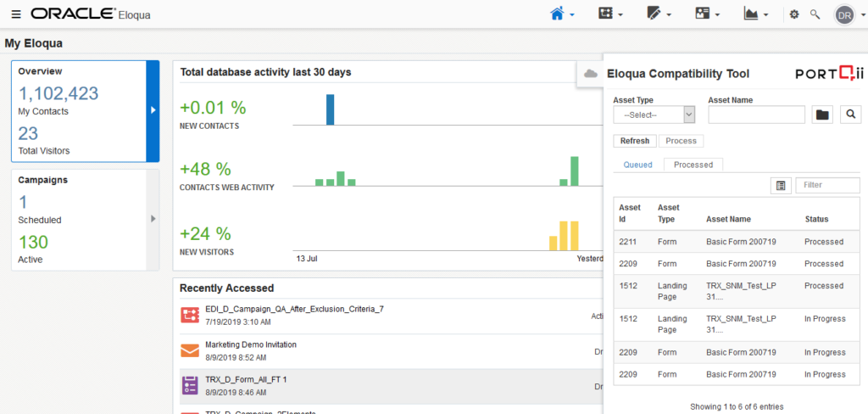
Task: Open the hamburger navigation menu
Action: pyautogui.click(x=16, y=14)
